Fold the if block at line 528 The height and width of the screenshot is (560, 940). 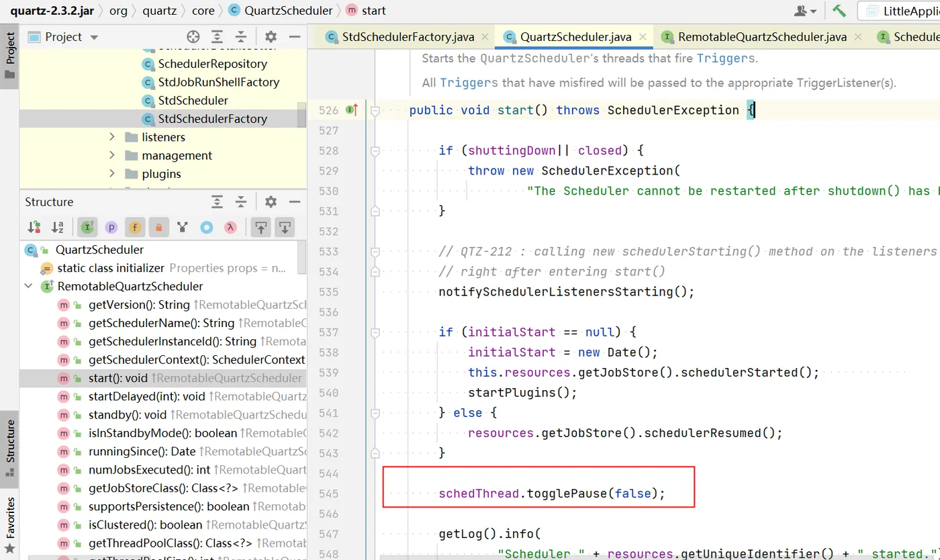(375, 150)
